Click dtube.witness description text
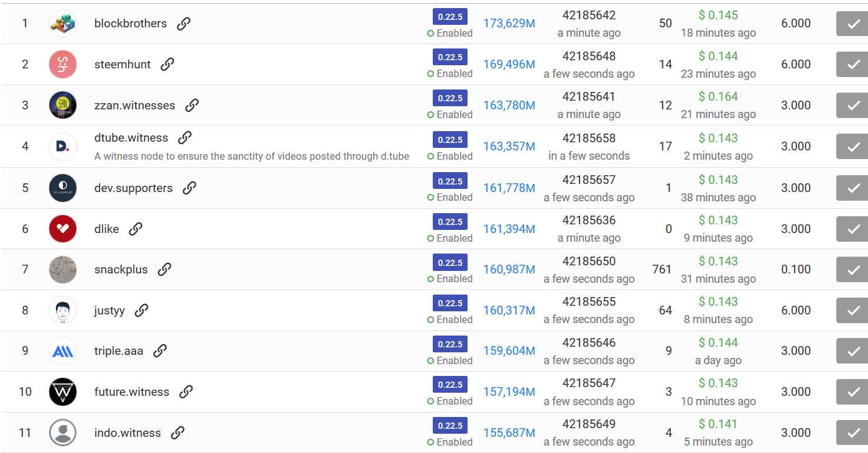This screenshot has height=453, width=868. 252,157
